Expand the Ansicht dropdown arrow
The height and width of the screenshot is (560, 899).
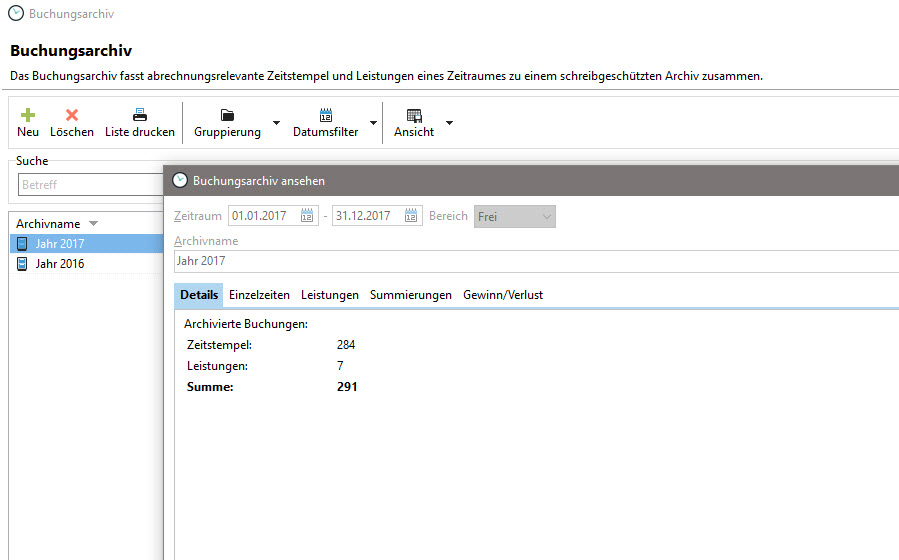pos(450,123)
